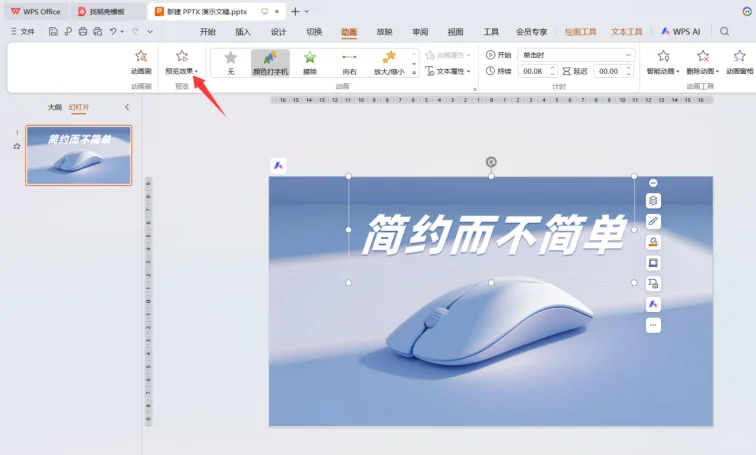The width and height of the screenshot is (756, 455).
Task: Switch to the 插入 ribbon tab
Action: coord(243,31)
